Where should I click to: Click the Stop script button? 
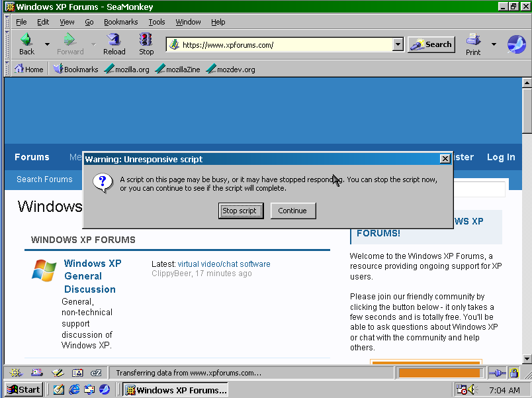(241, 211)
